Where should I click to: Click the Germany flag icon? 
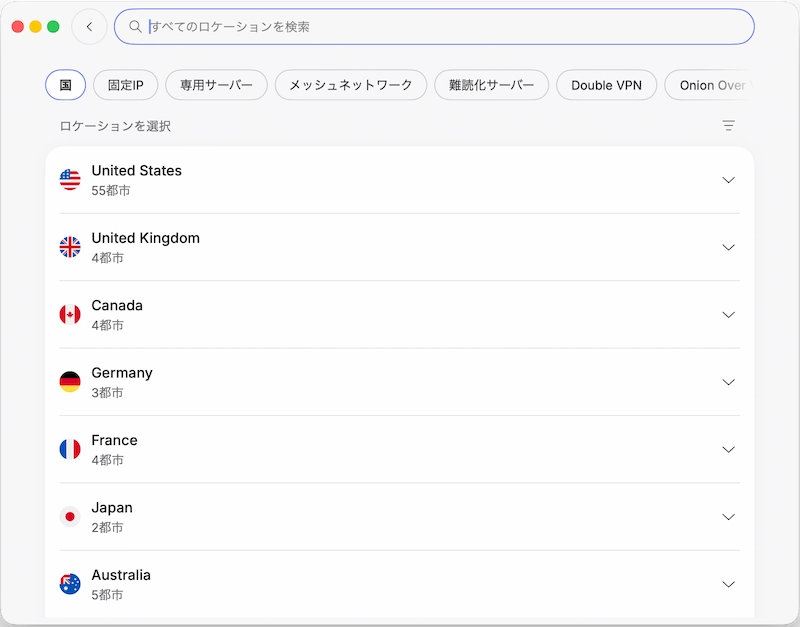click(x=70, y=382)
